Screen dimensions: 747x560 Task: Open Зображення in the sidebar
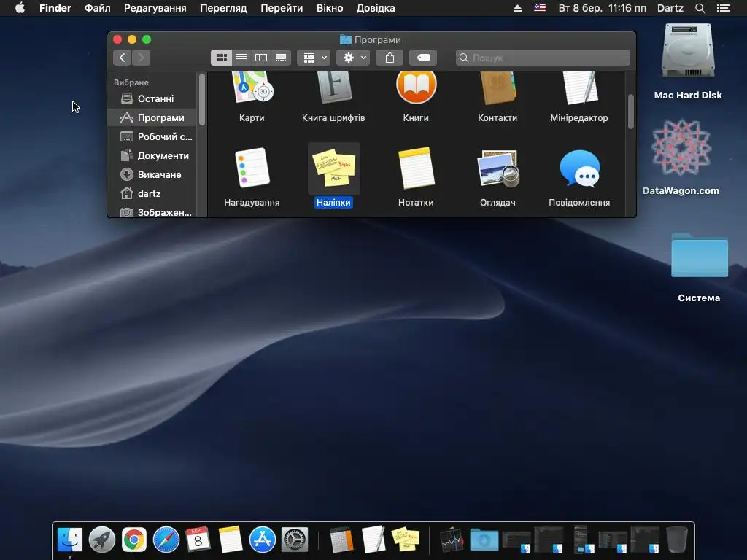(152, 212)
